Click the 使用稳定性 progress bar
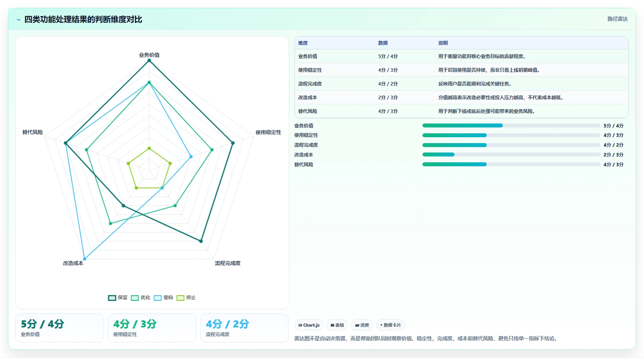This screenshot has height=358, width=644. pyautogui.click(x=511, y=135)
